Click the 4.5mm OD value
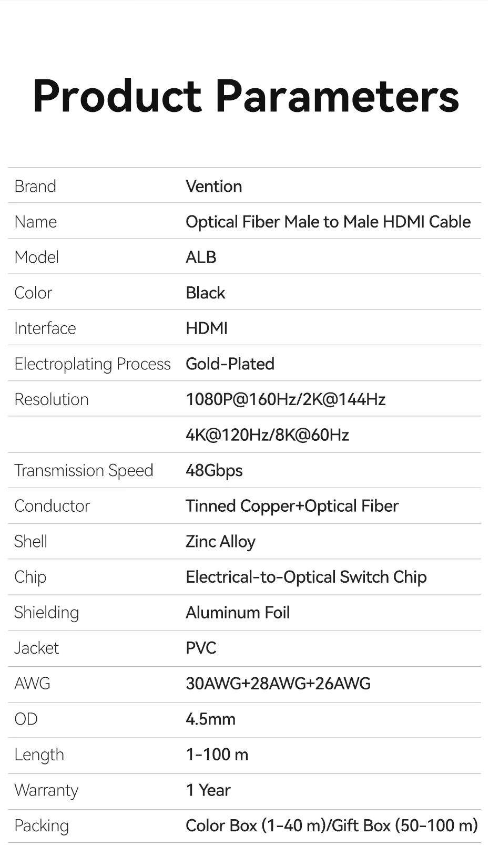 210,719
